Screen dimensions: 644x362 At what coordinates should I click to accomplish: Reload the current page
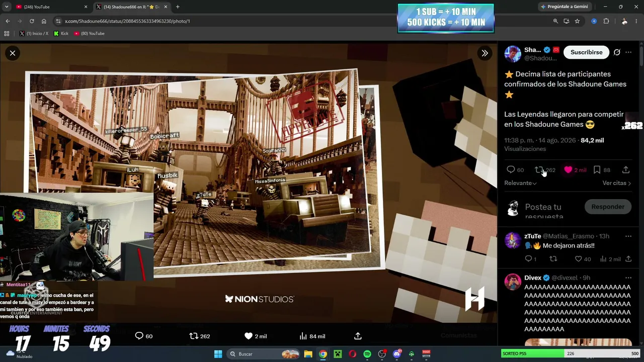pos(32,21)
